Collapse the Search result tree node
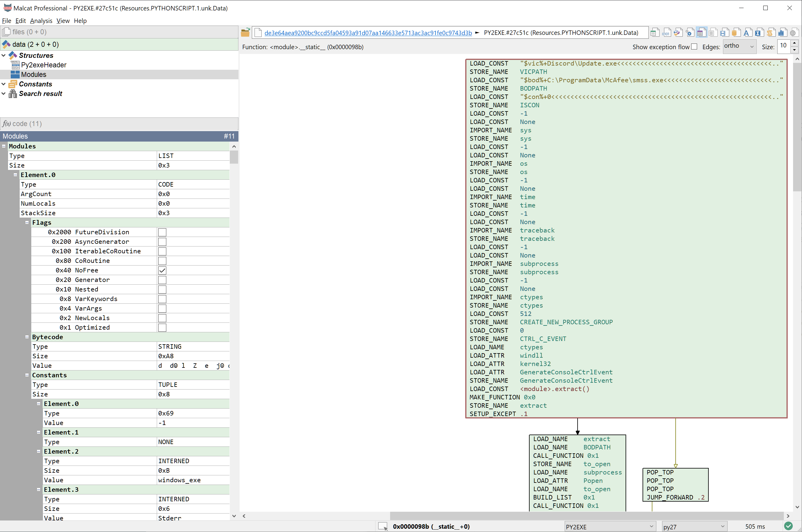This screenshot has width=802, height=532. point(4,93)
